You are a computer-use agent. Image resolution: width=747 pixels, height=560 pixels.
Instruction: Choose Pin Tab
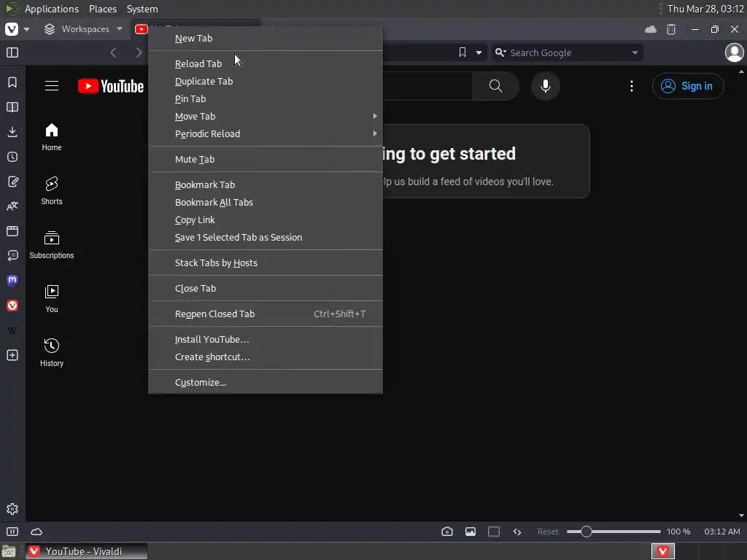point(266,98)
